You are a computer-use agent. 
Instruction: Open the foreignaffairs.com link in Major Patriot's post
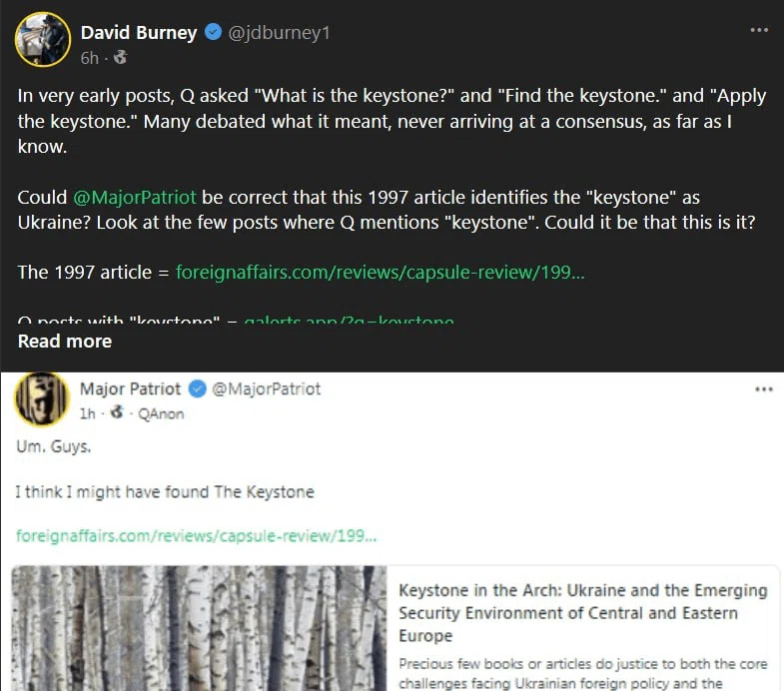(x=197, y=535)
